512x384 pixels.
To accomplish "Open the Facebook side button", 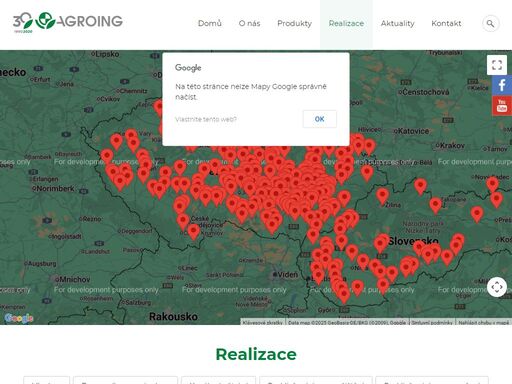I will [502, 85].
